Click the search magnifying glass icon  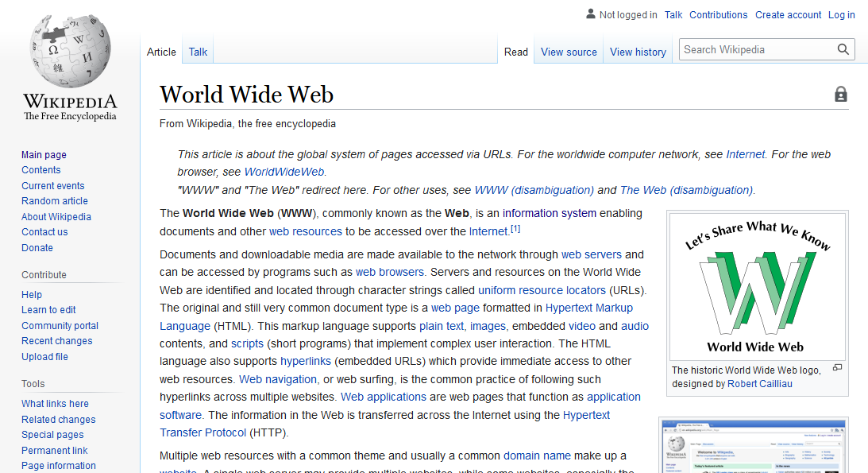coord(843,50)
